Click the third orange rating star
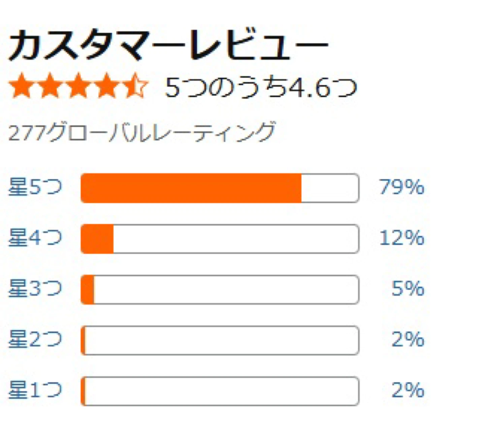The image size is (485, 448). pos(78,86)
